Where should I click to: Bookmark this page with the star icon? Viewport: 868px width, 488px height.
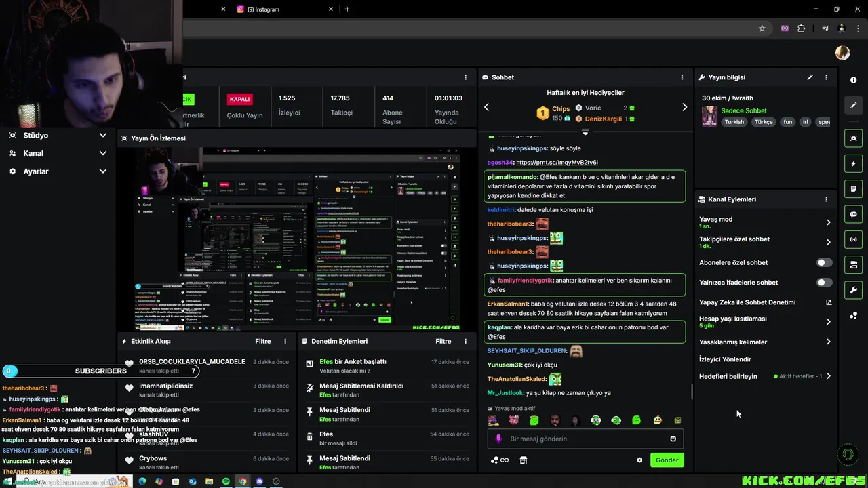point(762,28)
